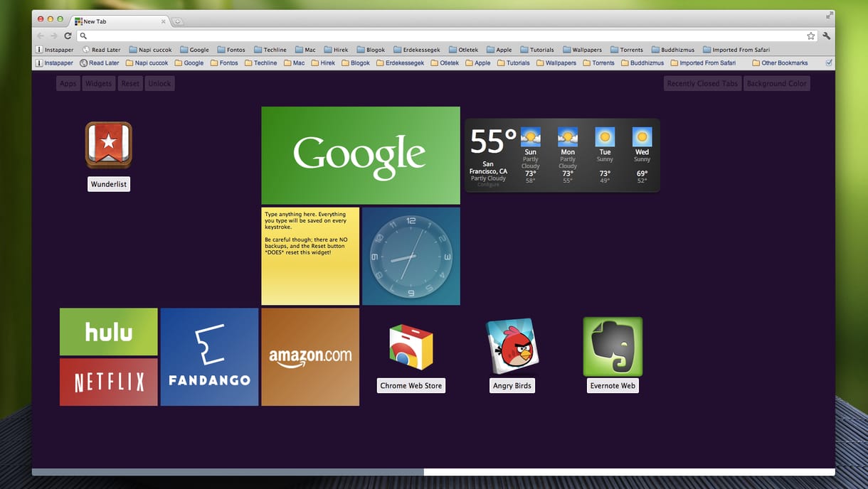Click the horizontal scrollbar thumb
Viewport: 868px width, 489px height.
click(x=228, y=472)
